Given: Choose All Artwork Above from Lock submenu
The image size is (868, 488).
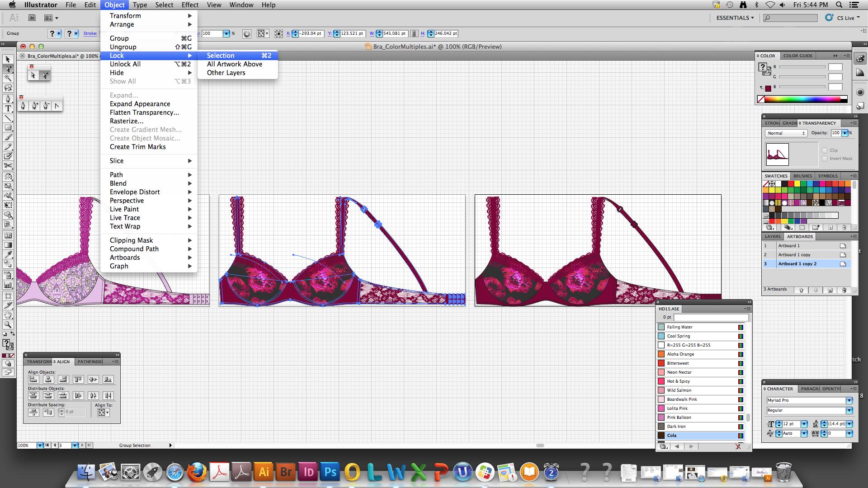Looking at the screenshot, I should [234, 64].
